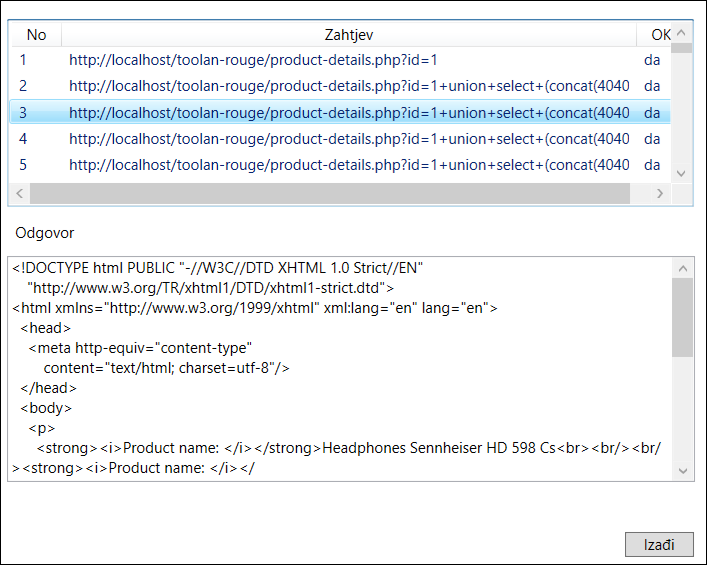The height and width of the screenshot is (565, 707).
Task: Click request list scroll up arrow
Action: coord(681,33)
